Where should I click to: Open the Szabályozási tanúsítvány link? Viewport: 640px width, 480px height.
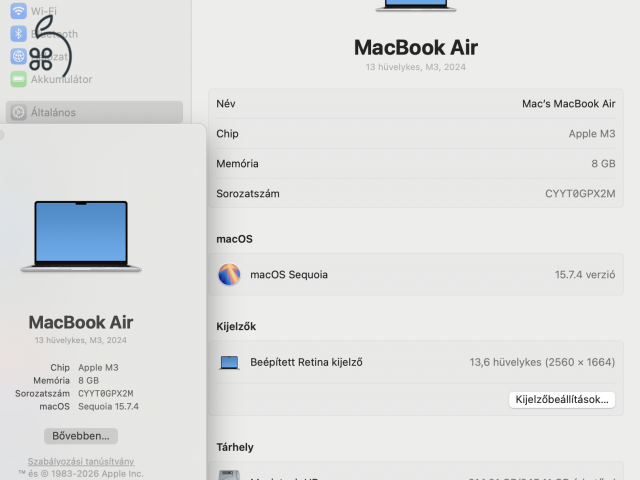tap(81, 461)
